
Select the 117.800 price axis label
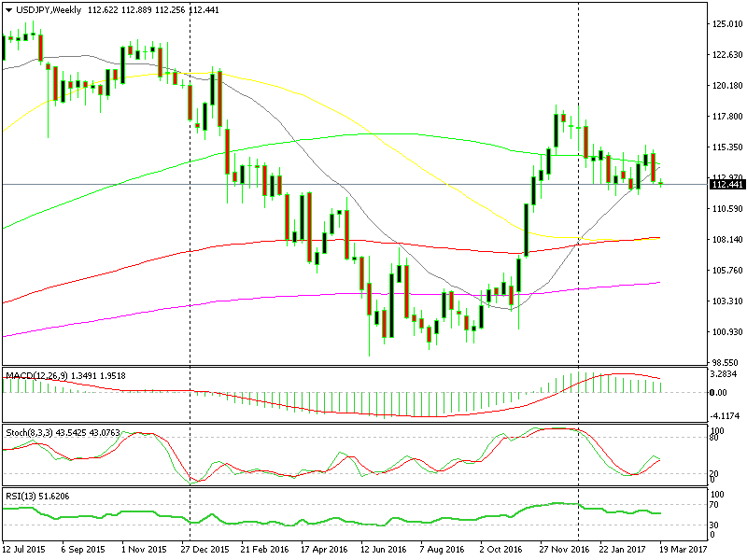coord(727,116)
